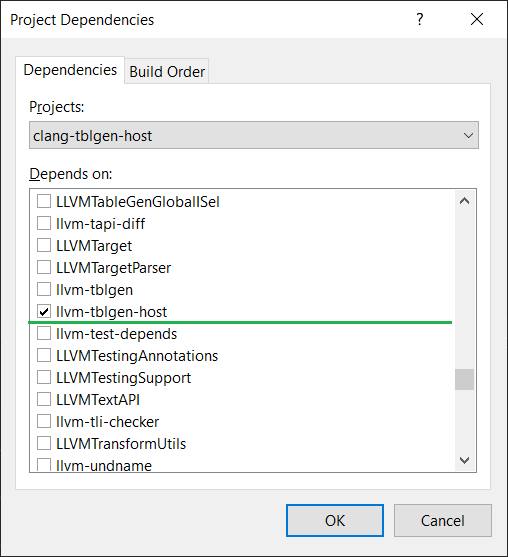Viewport: 508px width, 557px height.
Task: Enable the LLVMTransformUtils checkbox
Action: (44, 444)
